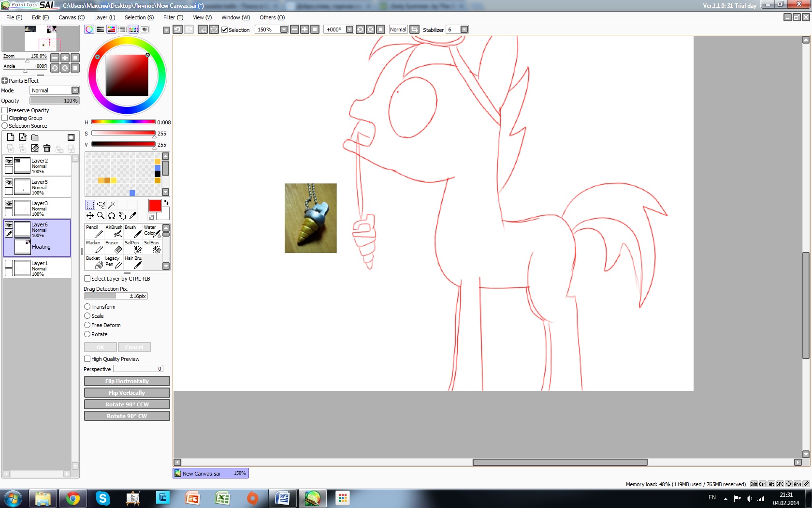The height and width of the screenshot is (508, 812).
Task: Click Rotate 90° CCW button
Action: [127, 404]
